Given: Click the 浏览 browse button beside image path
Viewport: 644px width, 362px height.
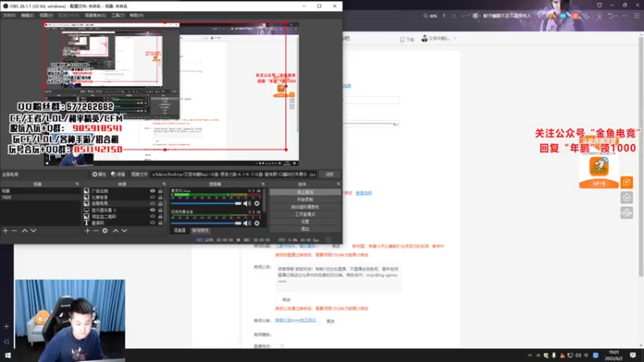Looking at the screenshot, I should pos(329,175).
